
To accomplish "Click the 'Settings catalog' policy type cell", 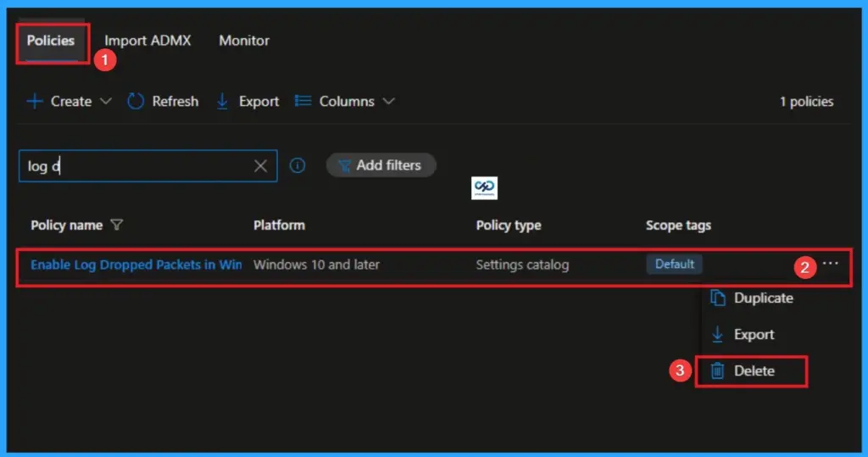I will (x=522, y=265).
